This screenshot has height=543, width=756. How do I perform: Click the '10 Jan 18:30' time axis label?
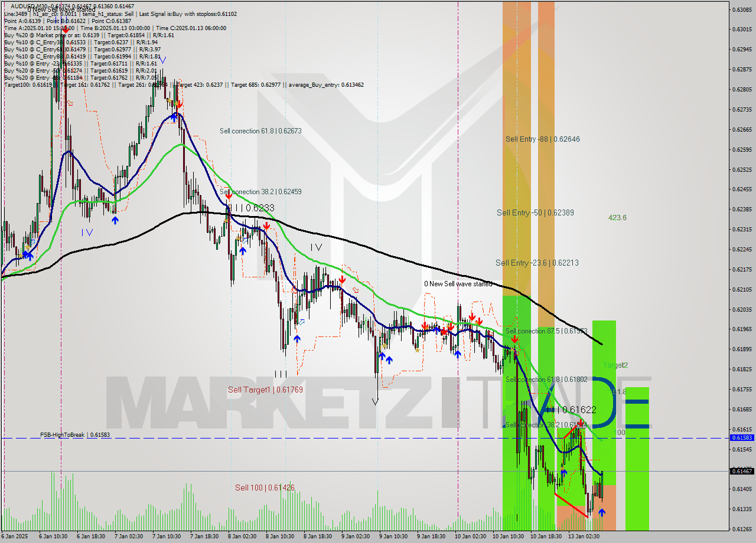pyautogui.click(x=546, y=537)
